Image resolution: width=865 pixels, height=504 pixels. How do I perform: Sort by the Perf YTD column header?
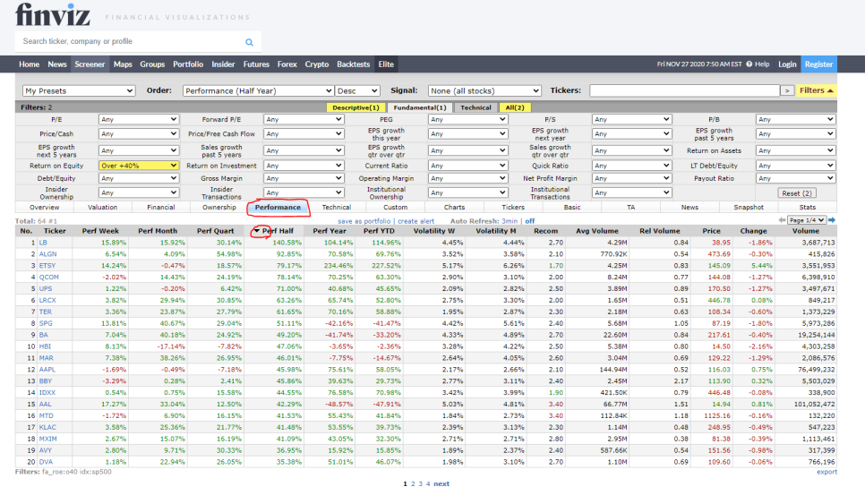pos(379,231)
